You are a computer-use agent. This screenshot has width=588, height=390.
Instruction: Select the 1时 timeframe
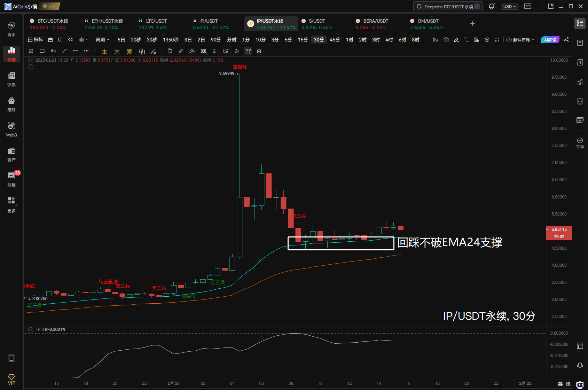350,40
